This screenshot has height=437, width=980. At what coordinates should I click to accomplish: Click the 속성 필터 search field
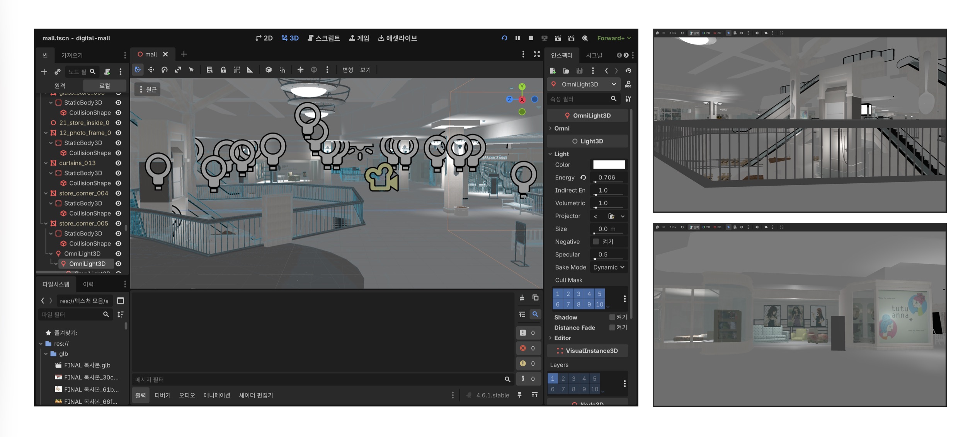pyautogui.click(x=583, y=99)
